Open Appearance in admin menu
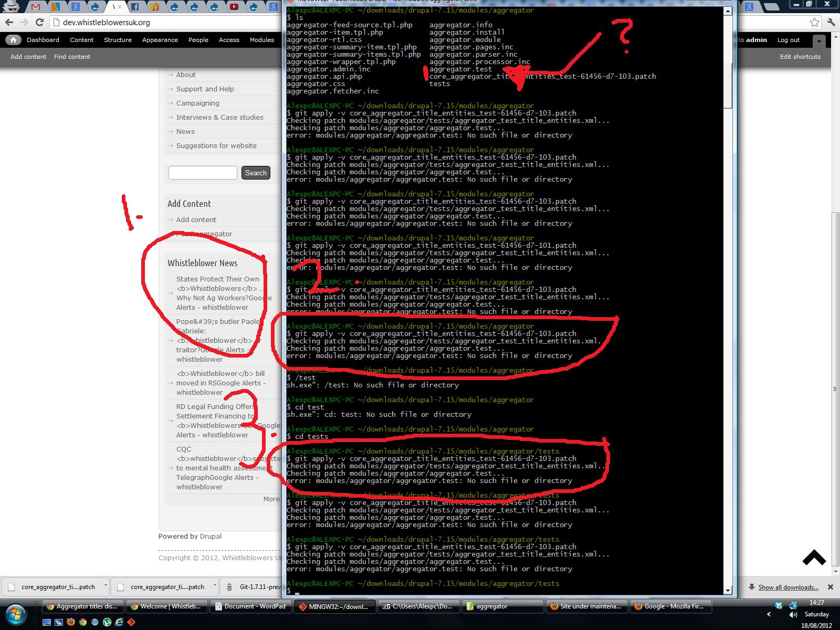The width and height of the screenshot is (840, 630). [x=160, y=40]
